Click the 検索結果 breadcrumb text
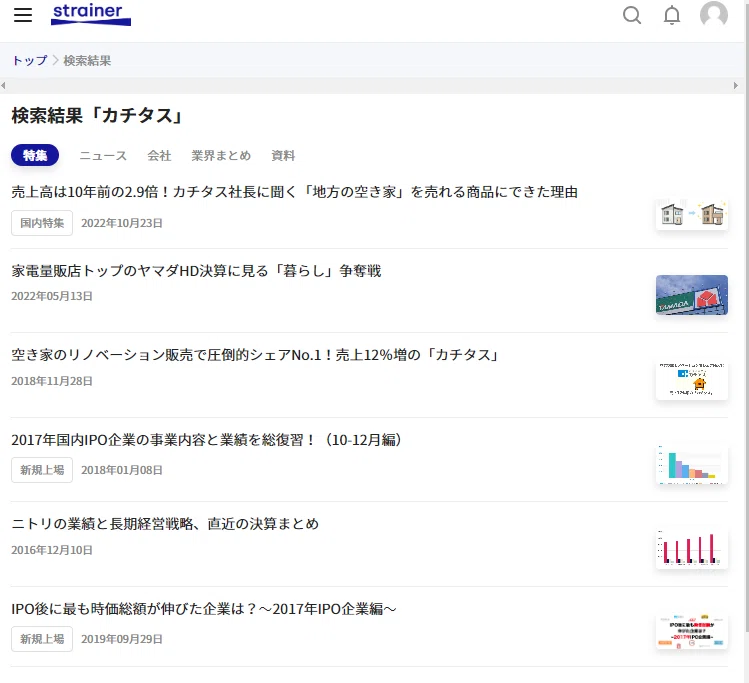The height and width of the screenshot is (683, 749). (x=87, y=61)
